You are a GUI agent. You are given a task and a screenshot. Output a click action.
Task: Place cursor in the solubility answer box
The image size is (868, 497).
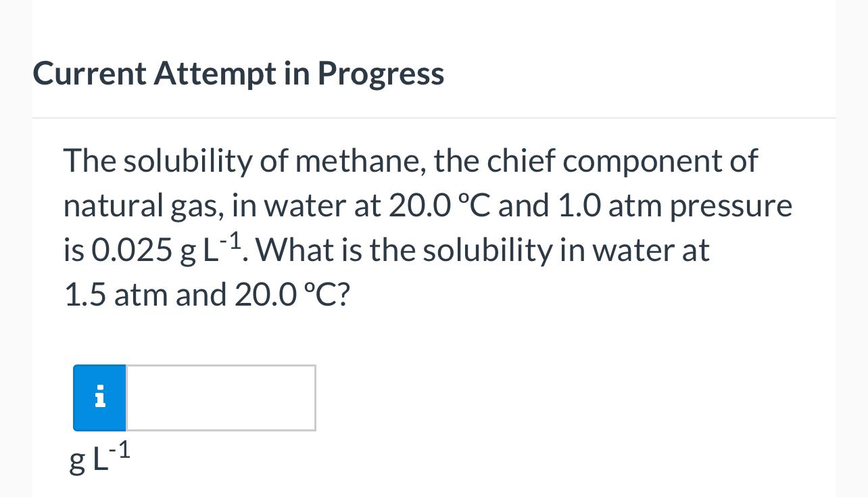click(220, 398)
